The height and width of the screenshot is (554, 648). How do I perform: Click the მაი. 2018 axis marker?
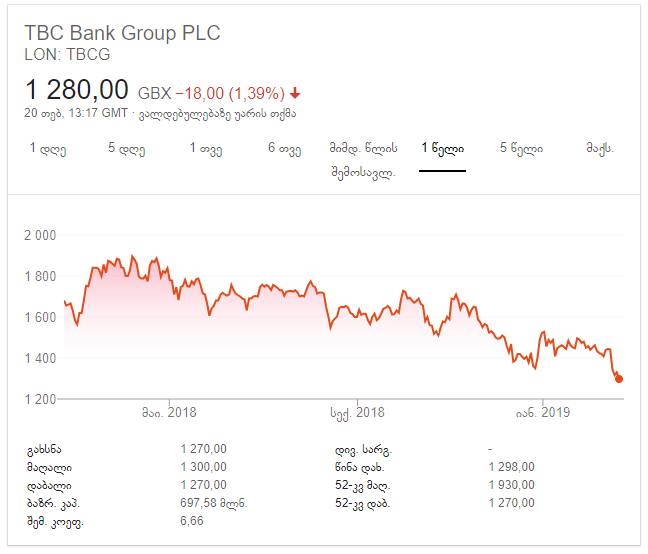click(x=169, y=412)
